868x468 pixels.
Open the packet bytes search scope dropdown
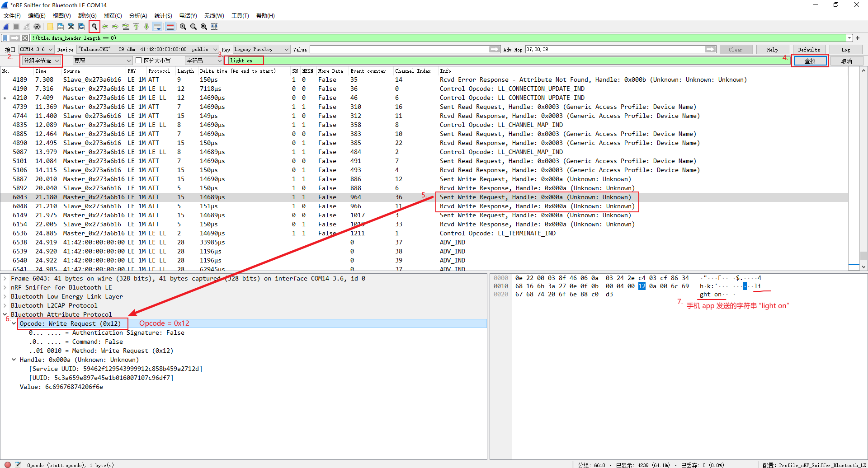[x=41, y=61]
